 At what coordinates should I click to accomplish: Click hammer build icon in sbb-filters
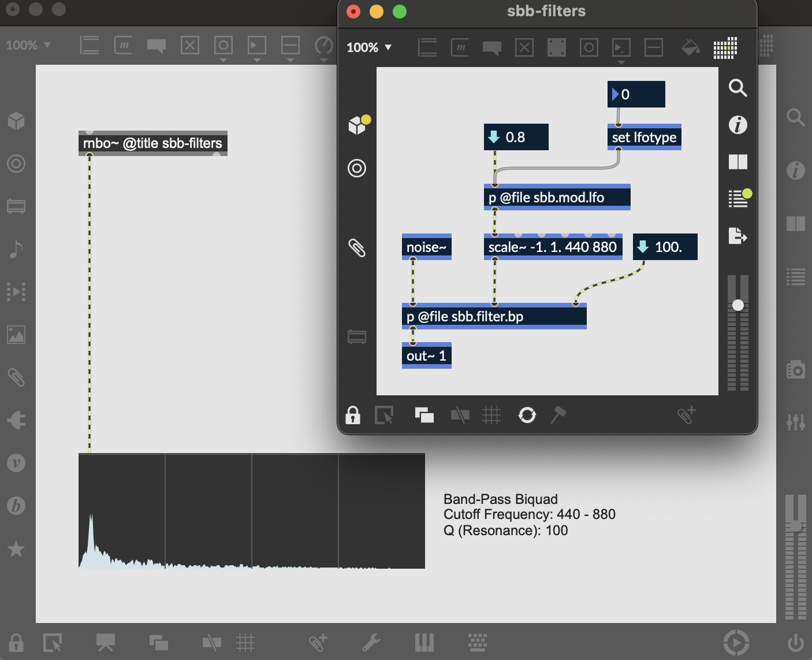[x=558, y=415]
